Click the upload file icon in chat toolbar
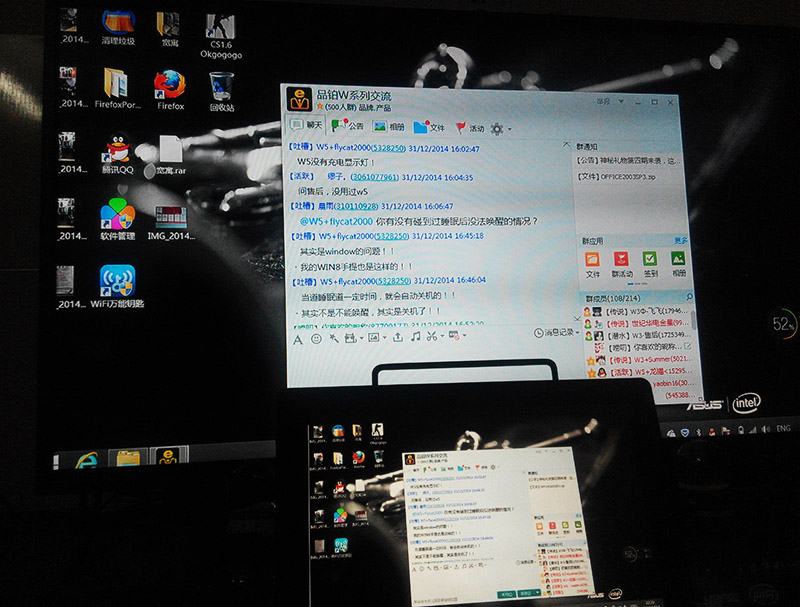 (398, 337)
